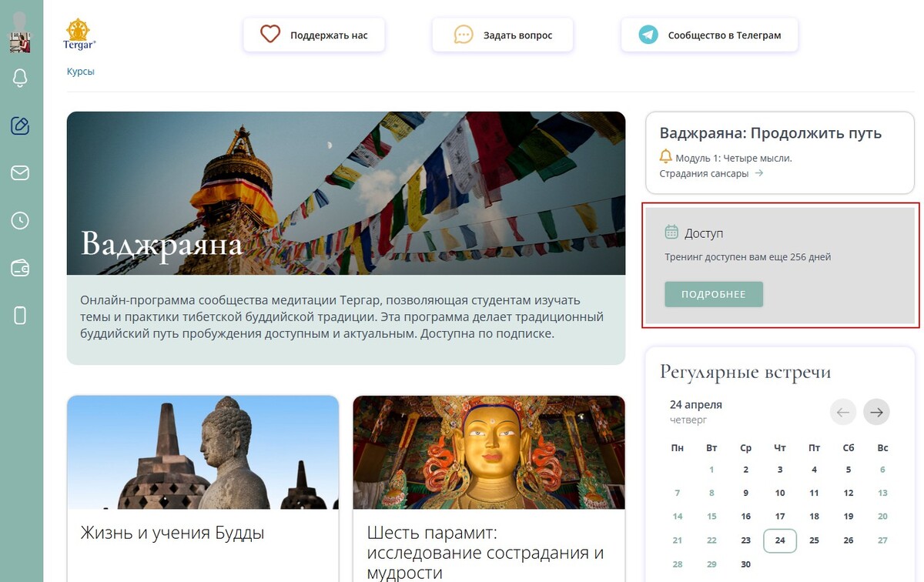Open the edit notes sidebar icon
The height and width of the screenshot is (582, 924).
tap(20, 125)
